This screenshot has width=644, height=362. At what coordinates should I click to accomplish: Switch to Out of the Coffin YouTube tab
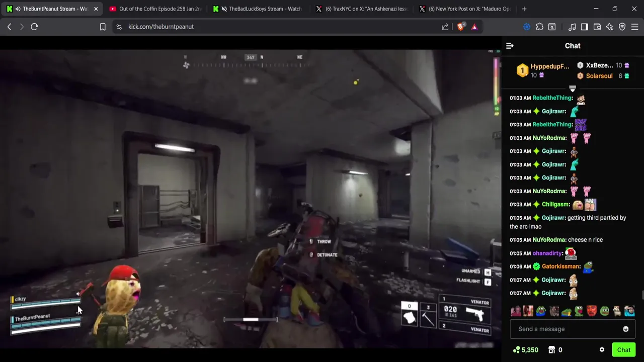155,9
